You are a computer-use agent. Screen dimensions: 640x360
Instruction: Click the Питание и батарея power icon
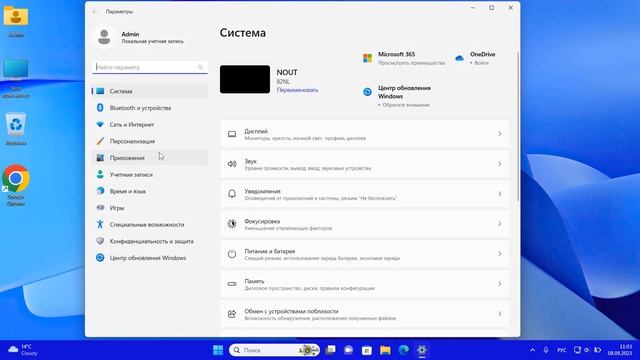coord(232,254)
